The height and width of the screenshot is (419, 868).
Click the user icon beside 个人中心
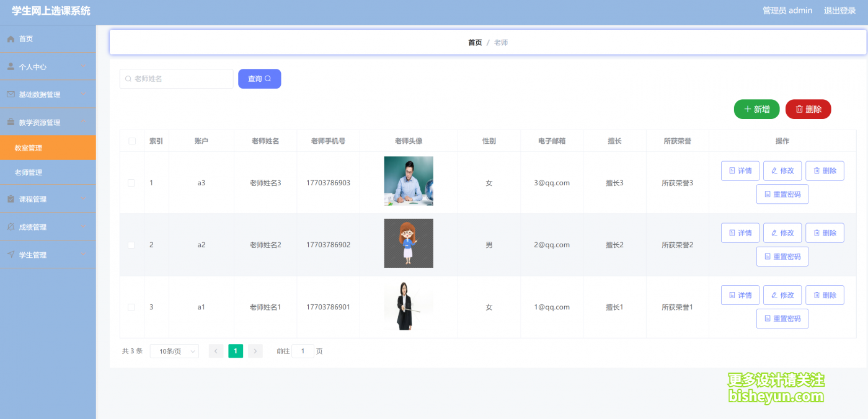click(x=11, y=66)
